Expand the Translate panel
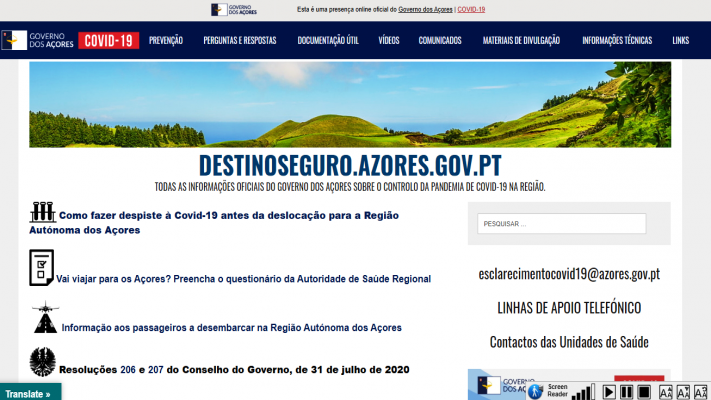The height and width of the screenshot is (400, 711). 29,393
